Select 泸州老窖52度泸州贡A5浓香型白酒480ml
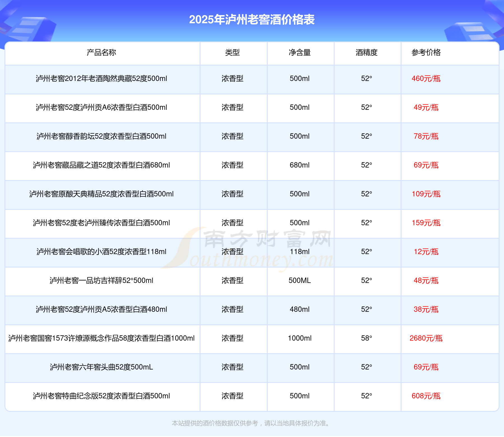The height and width of the screenshot is (437, 504). 101,310
